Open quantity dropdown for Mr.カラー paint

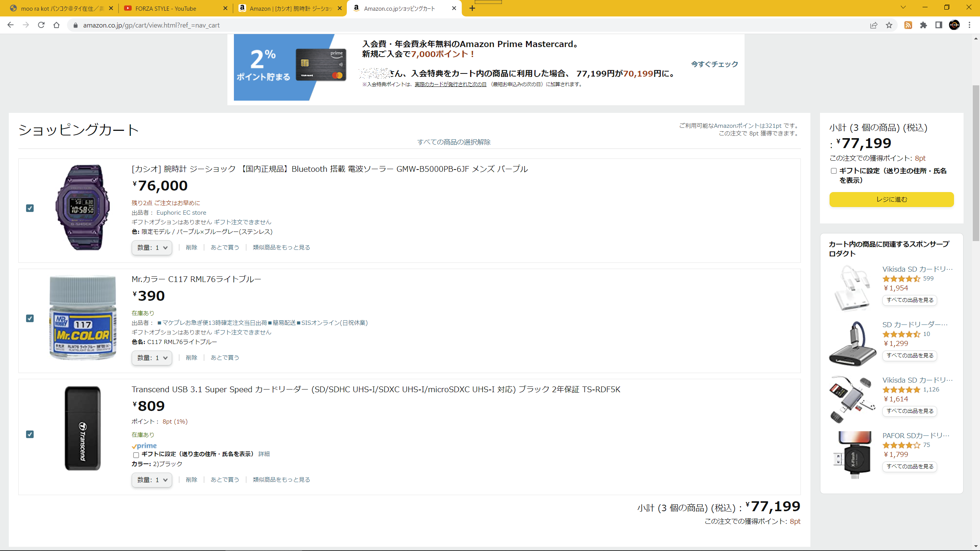[152, 358]
